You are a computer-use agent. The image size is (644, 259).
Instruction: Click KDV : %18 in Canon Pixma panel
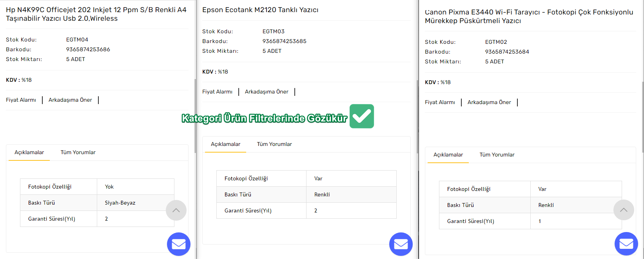[x=438, y=82]
